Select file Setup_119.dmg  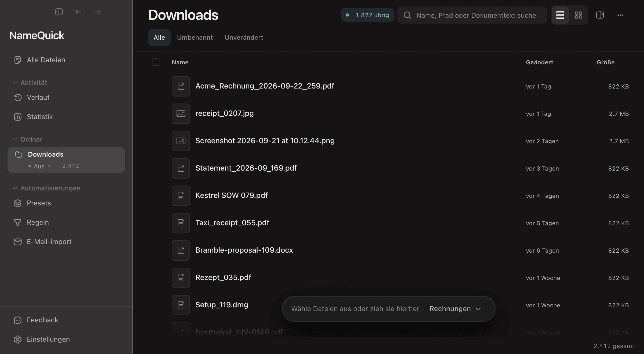[222, 305]
